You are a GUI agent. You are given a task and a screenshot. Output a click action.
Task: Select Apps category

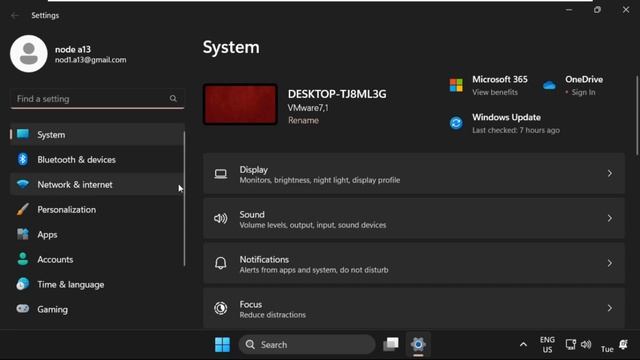click(97, 234)
